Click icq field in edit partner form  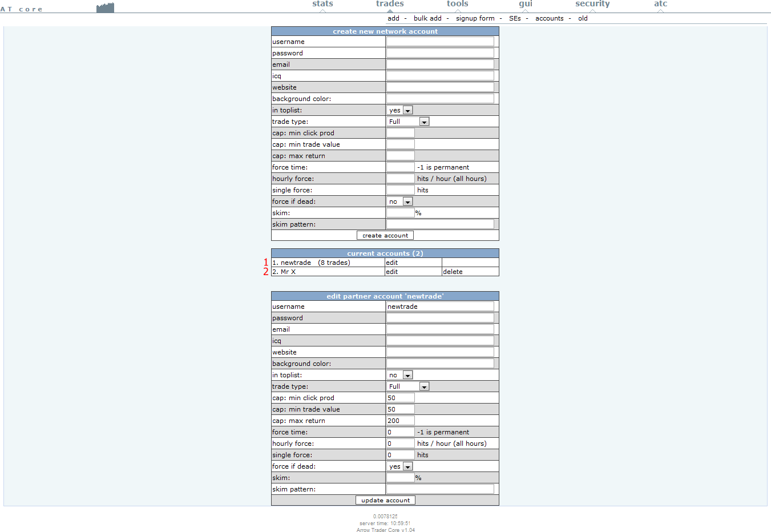coord(440,341)
